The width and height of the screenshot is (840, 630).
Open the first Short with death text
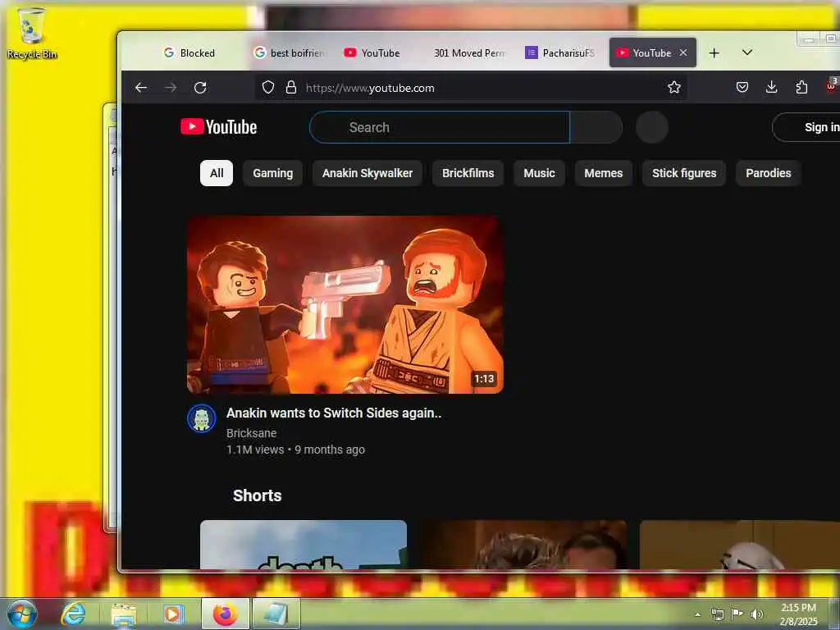click(x=304, y=545)
